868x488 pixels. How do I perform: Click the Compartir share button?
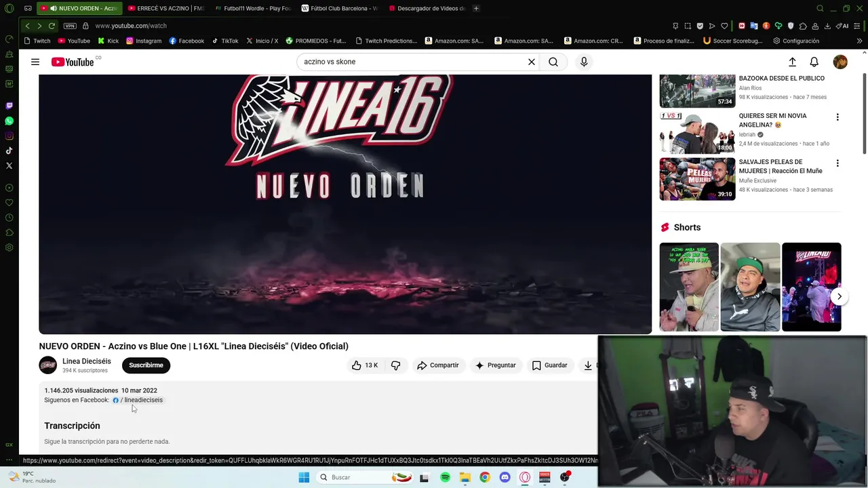pyautogui.click(x=438, y=365)
